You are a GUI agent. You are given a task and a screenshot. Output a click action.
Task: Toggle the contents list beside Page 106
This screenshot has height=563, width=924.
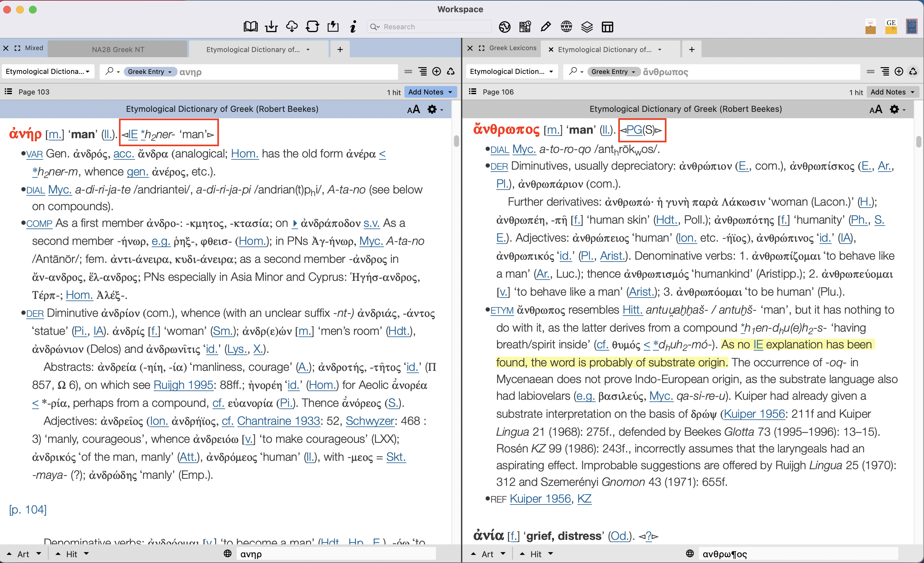pyautogui.click(x=472, y=91)
